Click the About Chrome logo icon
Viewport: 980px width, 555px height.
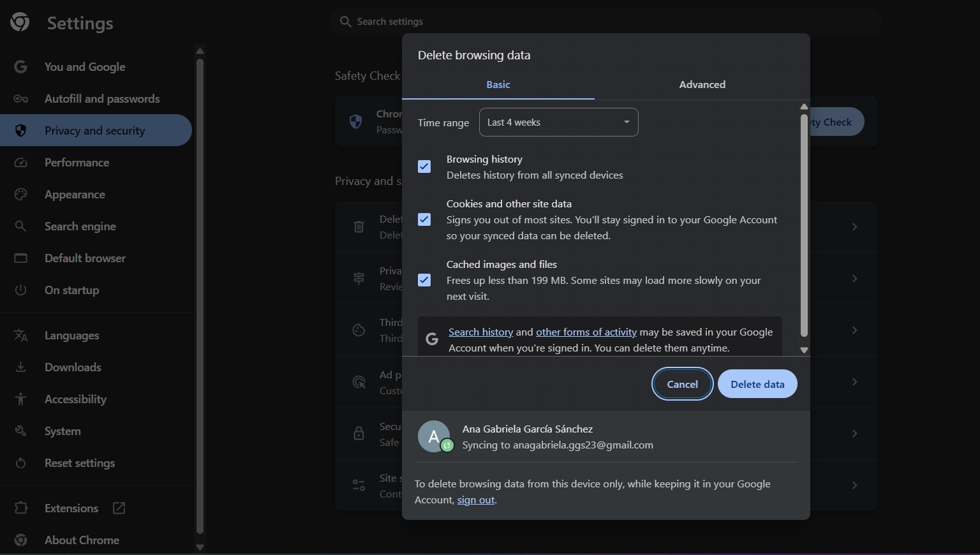coord(20,540)
